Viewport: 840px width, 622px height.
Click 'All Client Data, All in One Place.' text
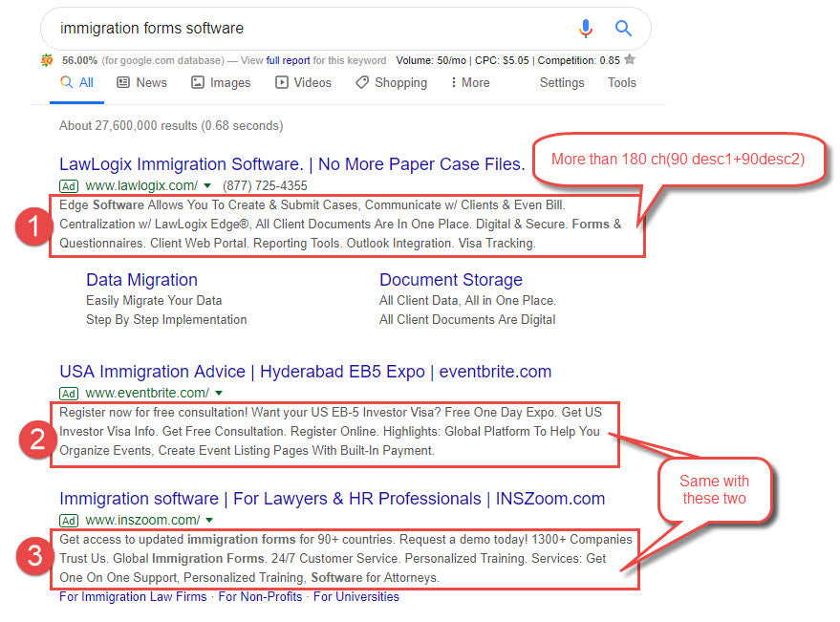pyautogui.click(x=467, y=301)
